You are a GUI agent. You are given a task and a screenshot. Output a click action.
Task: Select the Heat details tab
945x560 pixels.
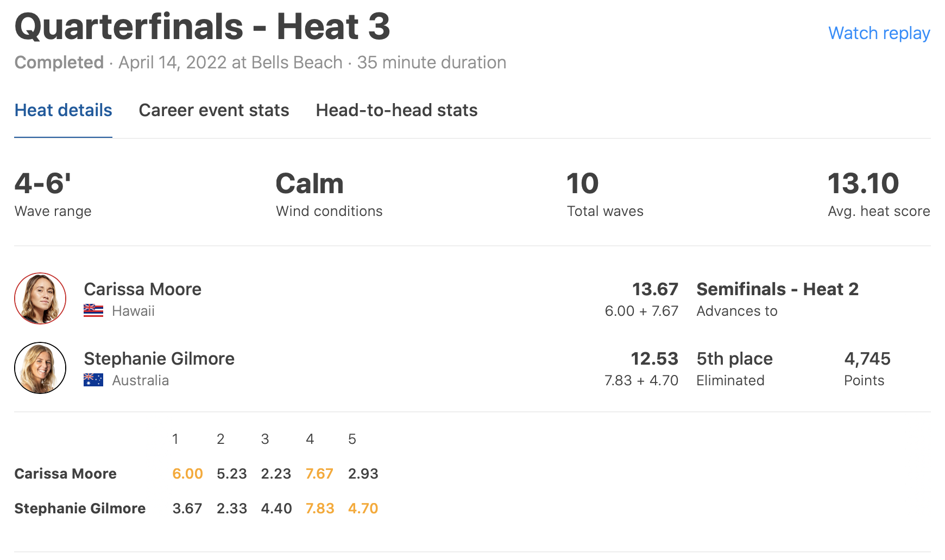point(63,110)
